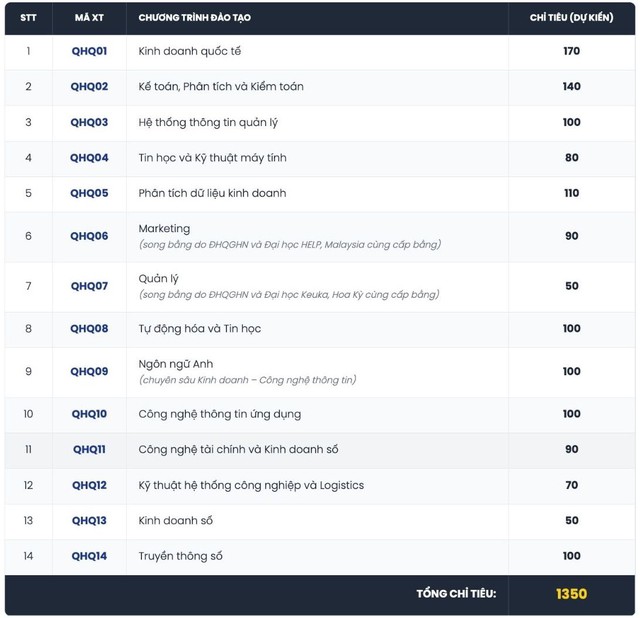Click 'Hệ thống thông tin quản lý' program

pyautogui.click(x=206, y=122)
